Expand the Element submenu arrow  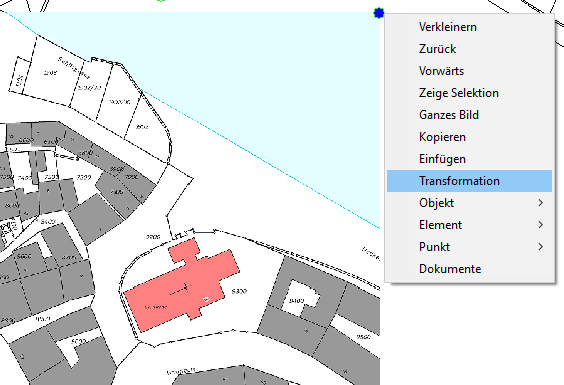coord(540,225)
